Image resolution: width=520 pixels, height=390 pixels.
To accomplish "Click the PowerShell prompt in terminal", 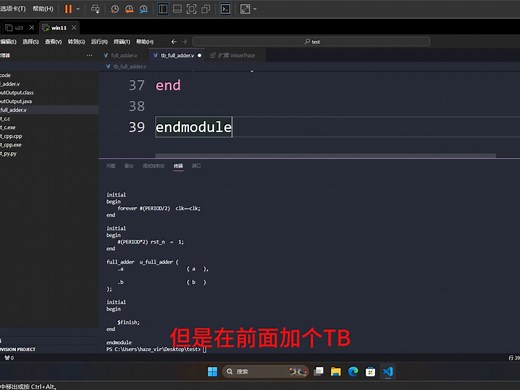I will pos(154,349).
